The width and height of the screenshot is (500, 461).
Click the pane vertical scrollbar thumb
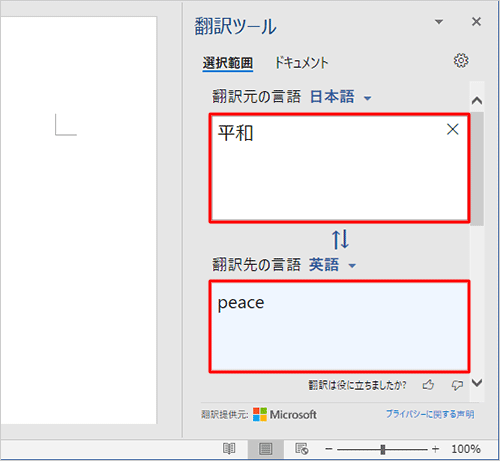[477, 169]
